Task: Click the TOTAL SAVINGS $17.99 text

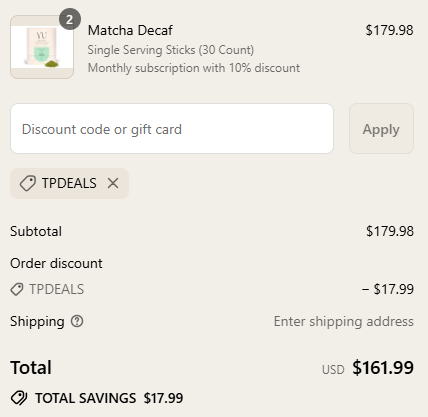Action: tap(109, 398)
